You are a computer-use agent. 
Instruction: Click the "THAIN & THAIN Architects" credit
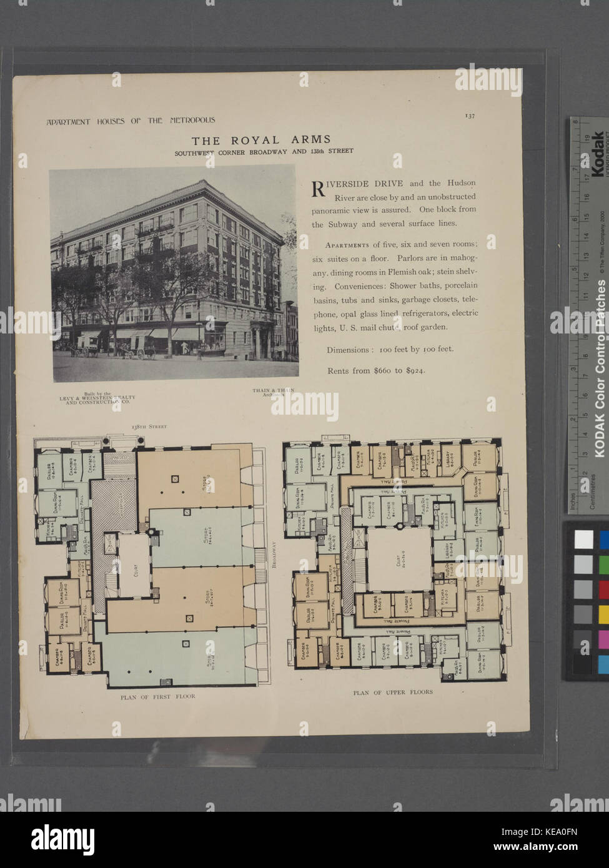[x=273, y=393]
